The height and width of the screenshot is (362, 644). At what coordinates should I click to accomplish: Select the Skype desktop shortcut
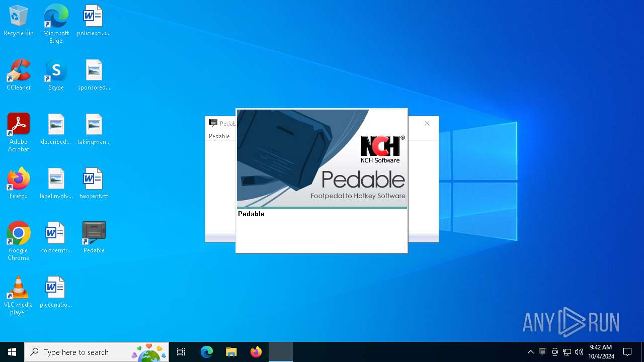click(x=56, y=75)
